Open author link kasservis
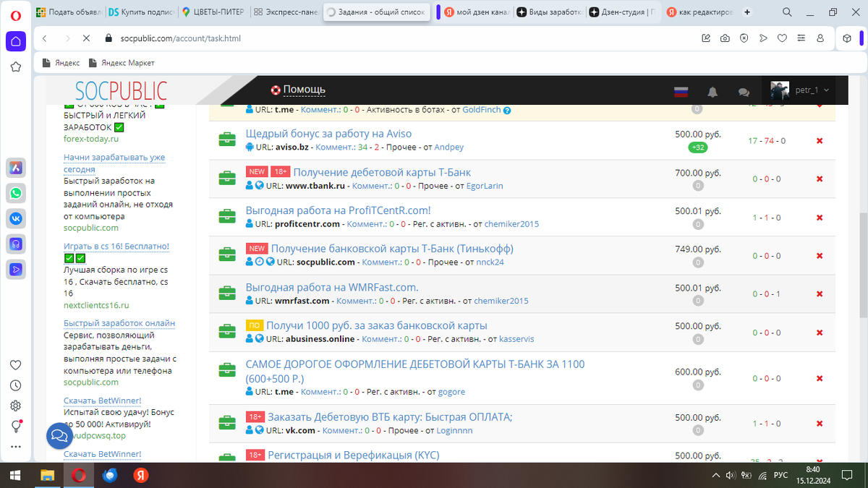Viewport: 868px width, 488px height. [518, 339]
